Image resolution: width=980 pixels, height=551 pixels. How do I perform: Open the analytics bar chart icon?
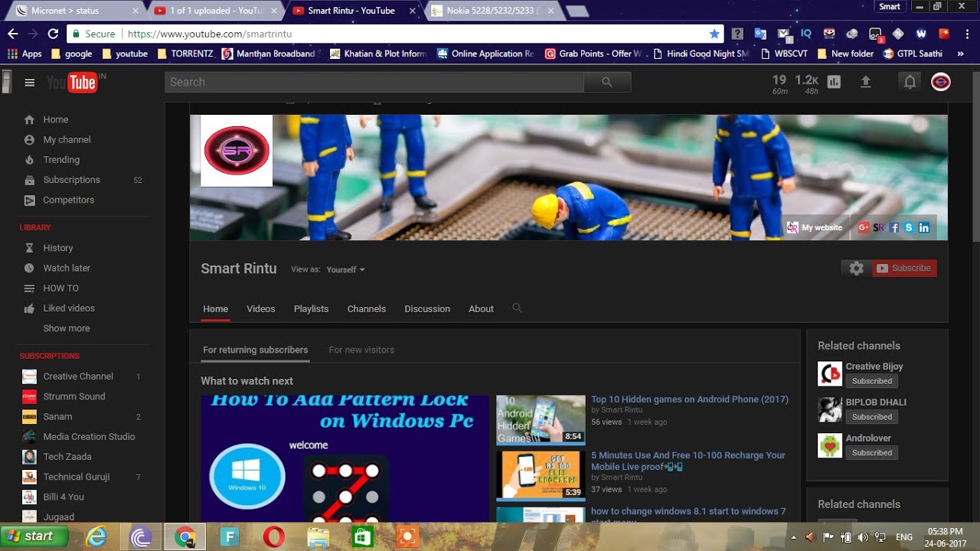[834, 82]
